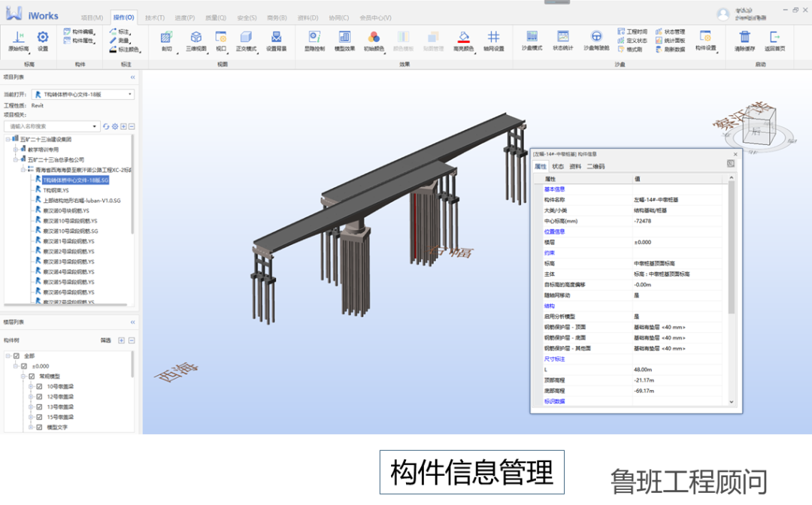
Task: Click the 刷新数据 refresh data button
Action: click(x=671, y=50)
